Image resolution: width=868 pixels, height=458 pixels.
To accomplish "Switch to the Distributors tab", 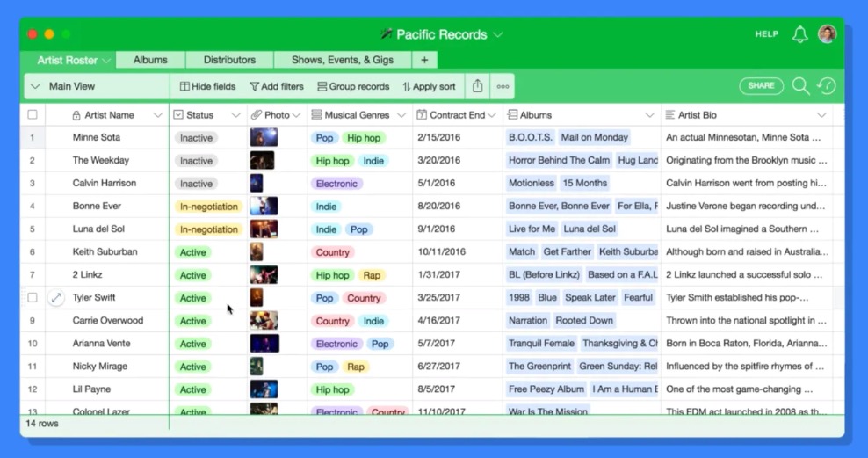I will click(x=229, y=60).
